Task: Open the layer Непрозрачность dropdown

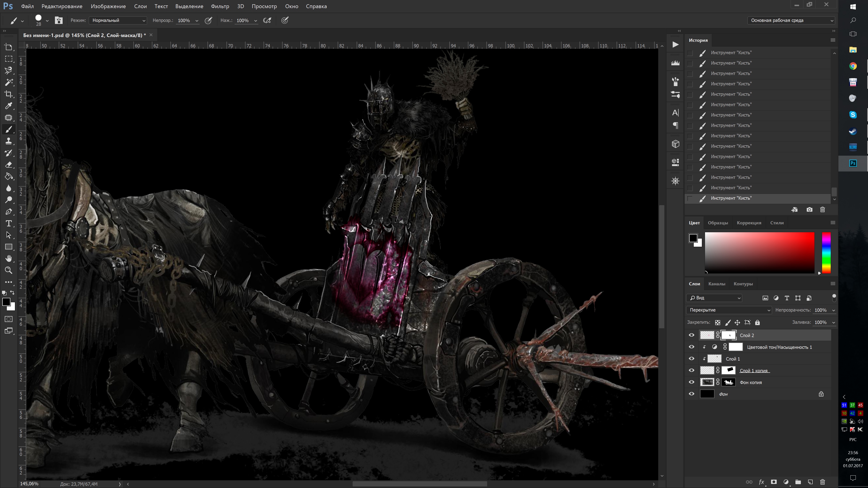Action: click(834, 310)
